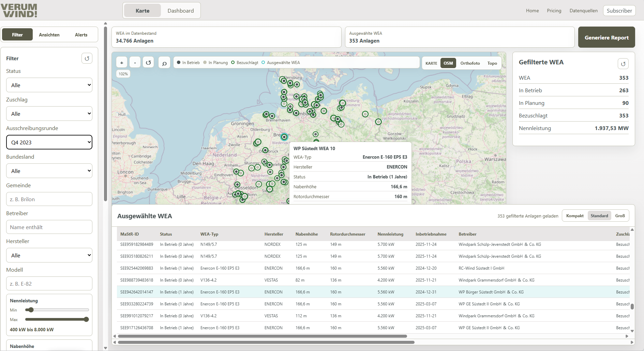
Task: Select the Ansichten sidebar tab
Action: (x=49, y=35)
